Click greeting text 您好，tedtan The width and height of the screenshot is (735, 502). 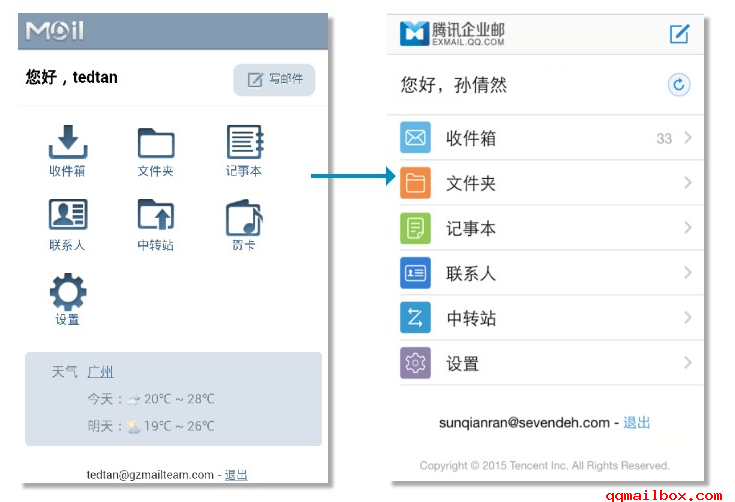[x=71, y=77]
